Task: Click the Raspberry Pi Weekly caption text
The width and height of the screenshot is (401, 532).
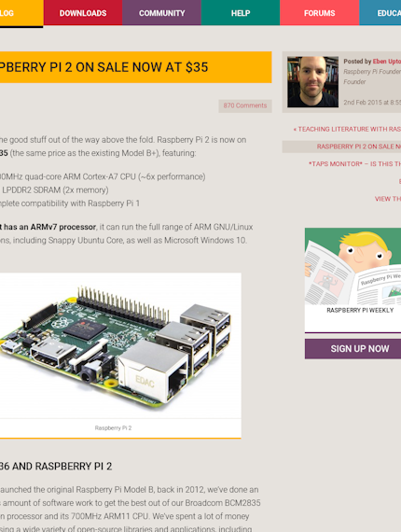Action: 360,311
